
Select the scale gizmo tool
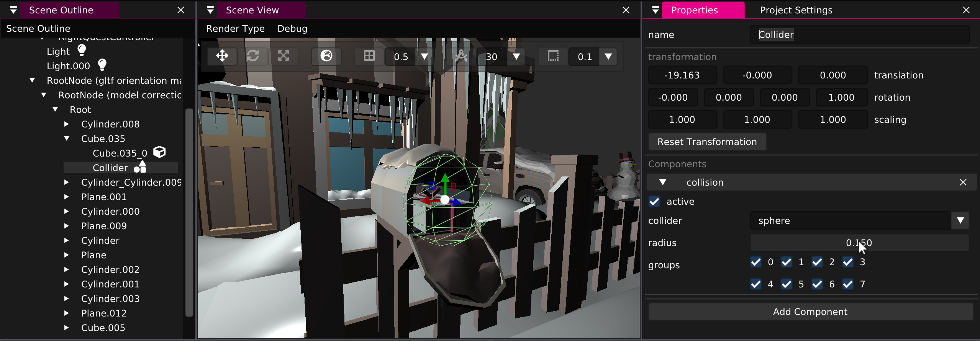tap(284, 56)
